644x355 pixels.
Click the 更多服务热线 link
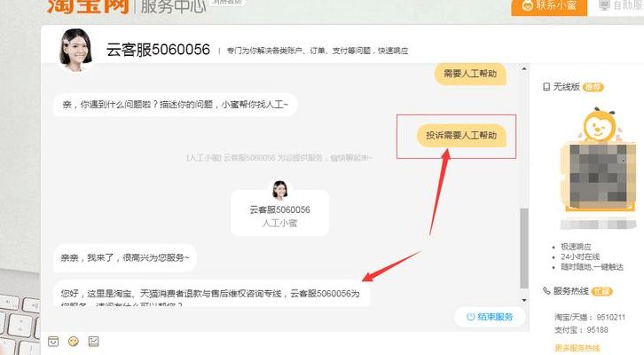(x=577, y=348)
